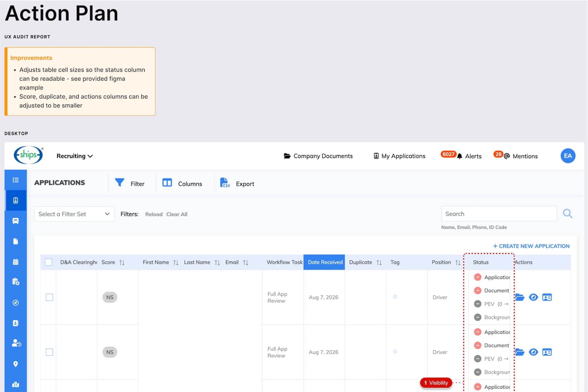The width and height of the screenshot is (588, 392).
Task: Sort by First Name column
Action: (176, 262)
